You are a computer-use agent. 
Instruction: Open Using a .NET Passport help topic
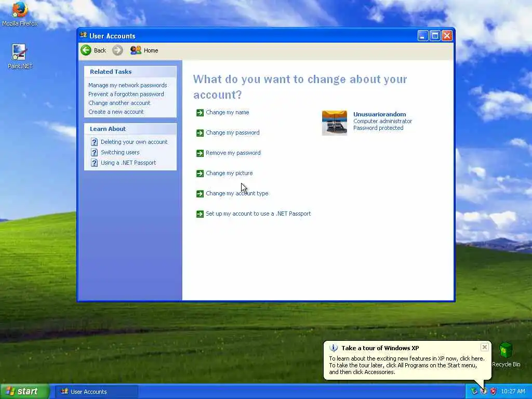pyautogui.click(x=128, y=163)
